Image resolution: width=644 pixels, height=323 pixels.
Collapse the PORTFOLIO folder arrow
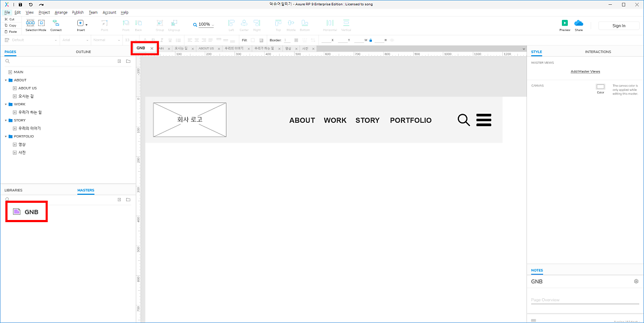(5, 136)
